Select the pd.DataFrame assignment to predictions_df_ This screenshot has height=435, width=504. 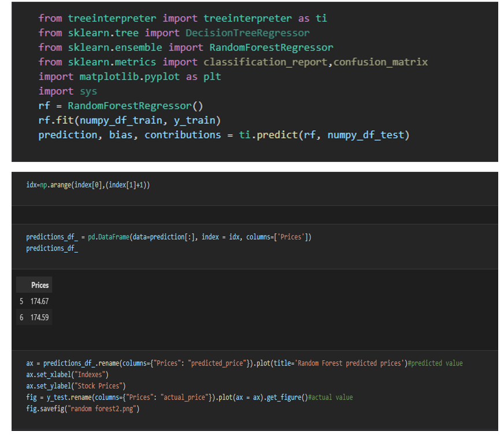(169, 237)
